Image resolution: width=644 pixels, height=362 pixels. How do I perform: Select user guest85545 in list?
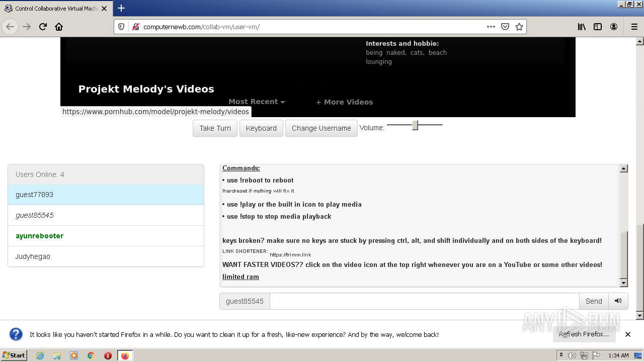pos(106,215)
